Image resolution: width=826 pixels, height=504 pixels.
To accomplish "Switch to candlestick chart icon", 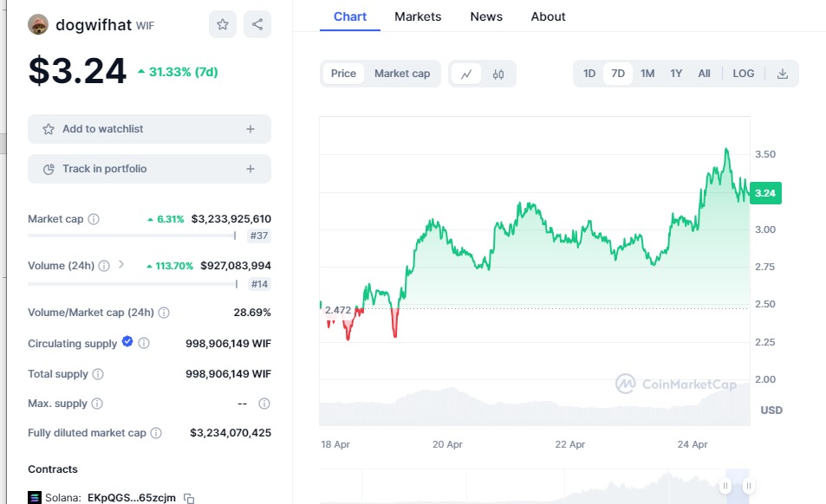I will 498,74.
